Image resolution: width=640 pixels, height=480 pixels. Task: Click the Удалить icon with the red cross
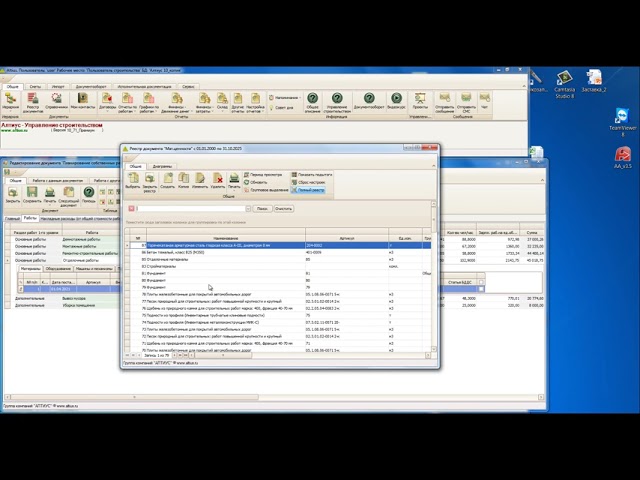(218, 179)
